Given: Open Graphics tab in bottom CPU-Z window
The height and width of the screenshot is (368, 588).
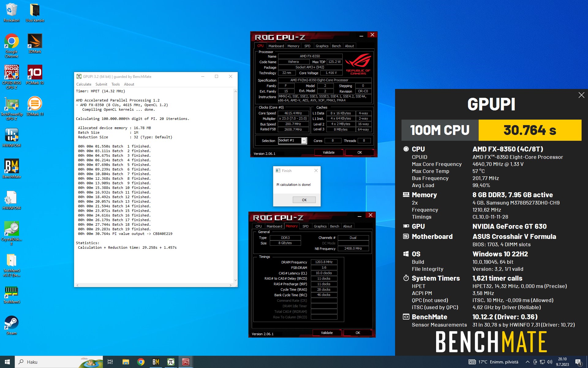Looking at the screenshot, I should point(320,226).
